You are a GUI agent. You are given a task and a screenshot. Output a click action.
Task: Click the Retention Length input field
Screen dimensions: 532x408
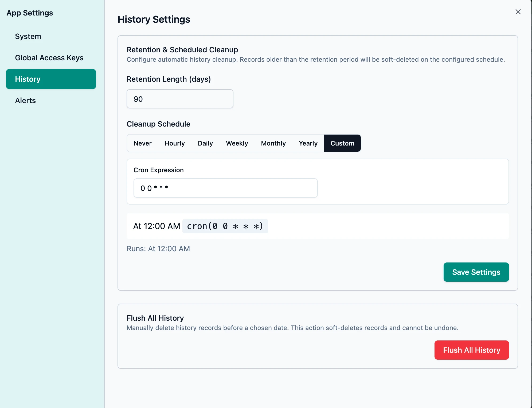pyautogui.click(x=180, y=99)
